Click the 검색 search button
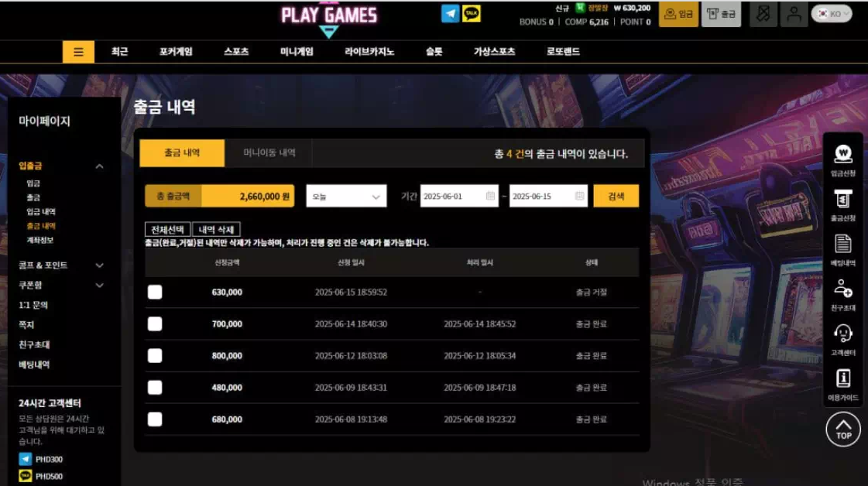This screenshot has height=486, width=868. 616,196
